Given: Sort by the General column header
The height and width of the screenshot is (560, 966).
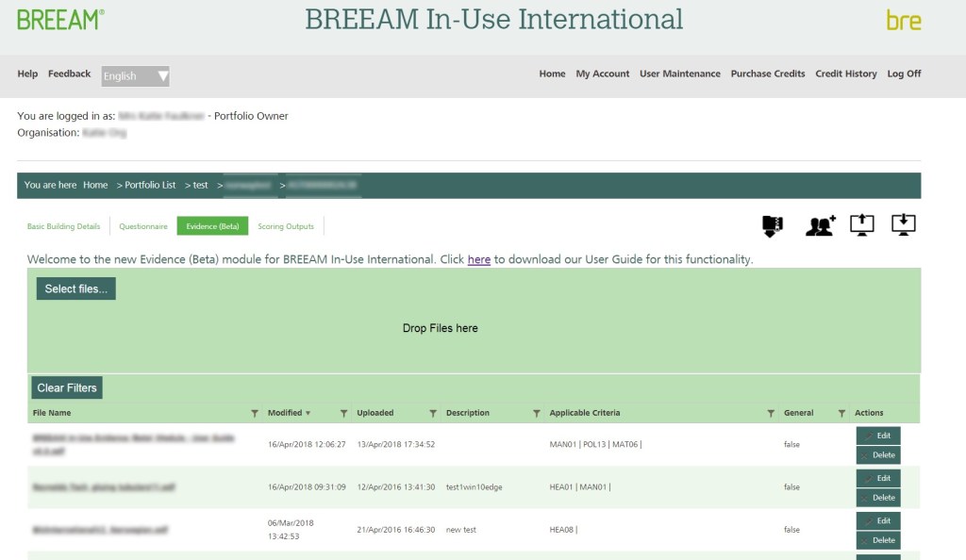Looking at the screenshot, I should 798,413.
